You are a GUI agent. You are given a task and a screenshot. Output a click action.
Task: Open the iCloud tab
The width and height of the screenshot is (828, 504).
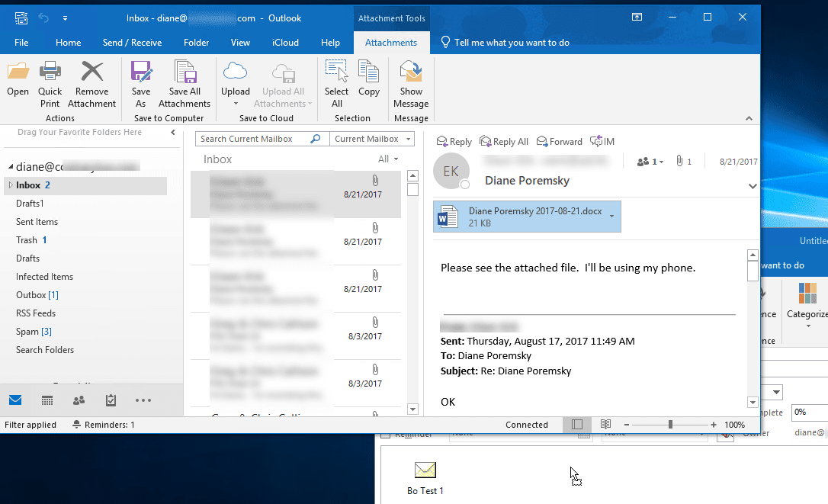coord(285,43)
